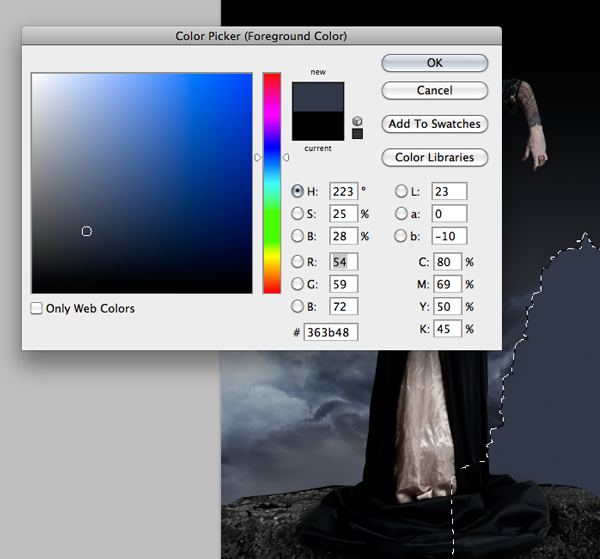Click the Color Picker dialog title bar
Image resolution: width=600 pixels, height=559 pixels.
(x=262, y=36)
